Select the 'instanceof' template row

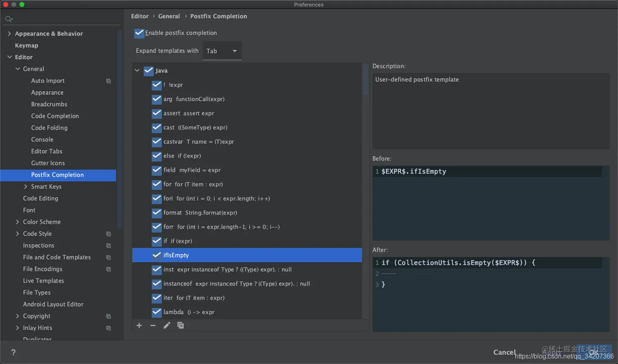(x=247, y=284)
